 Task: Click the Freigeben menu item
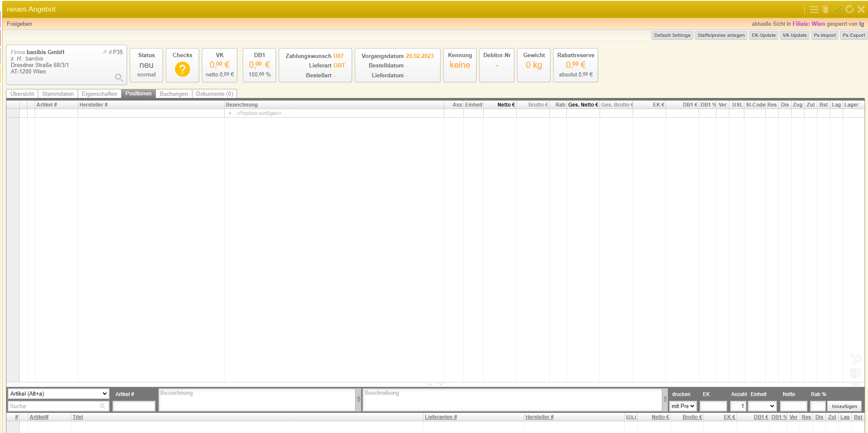tap(19, 24)
